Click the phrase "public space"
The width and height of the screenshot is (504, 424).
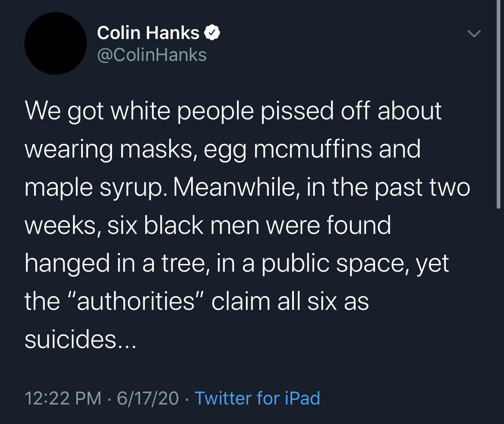(x=333, y=263)
